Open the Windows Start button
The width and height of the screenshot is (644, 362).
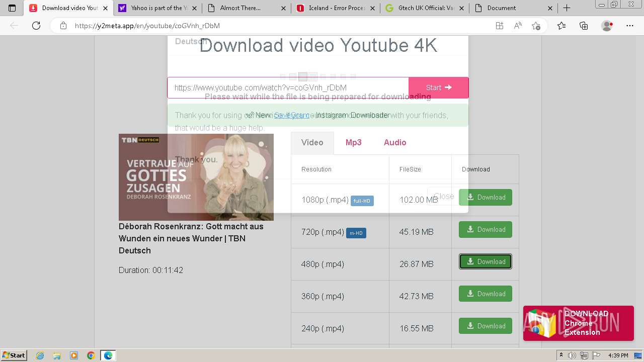[x=14, y=355]
